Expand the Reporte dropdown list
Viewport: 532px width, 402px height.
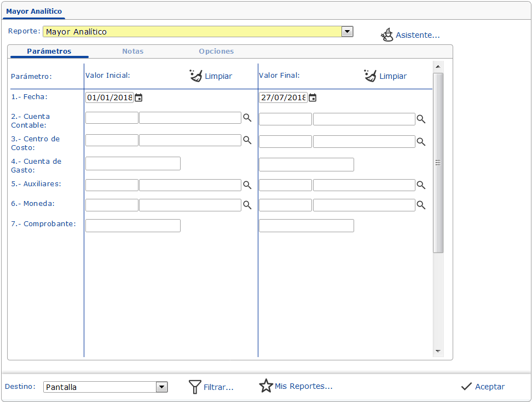point(347,32)
